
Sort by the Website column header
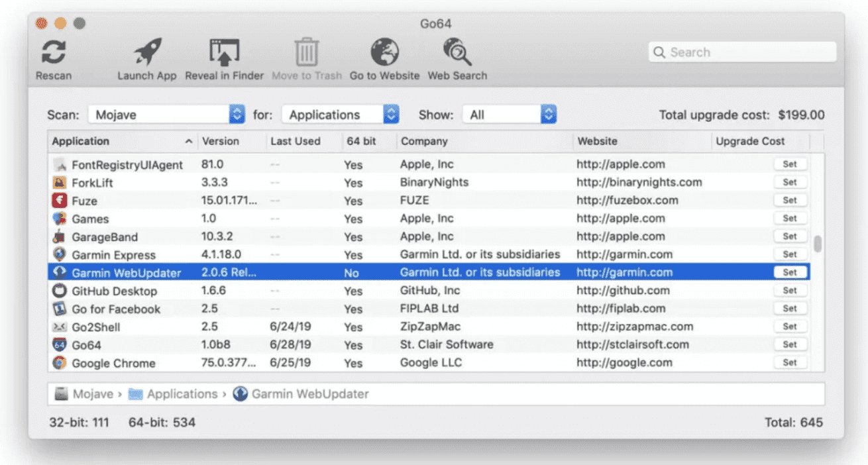(x=642, y=141)
